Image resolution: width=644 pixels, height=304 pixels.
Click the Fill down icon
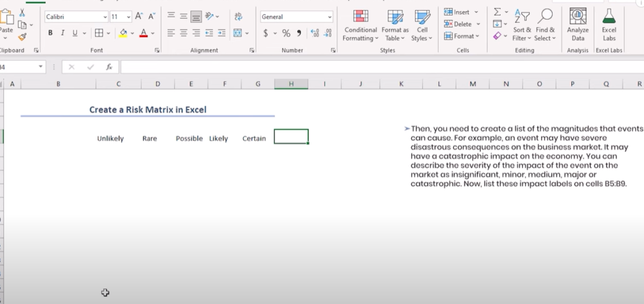point(497,24)
